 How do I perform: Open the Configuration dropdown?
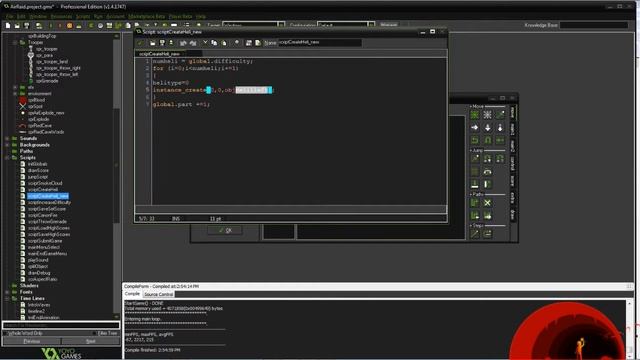pyautogui.click(x=371, y=25)
